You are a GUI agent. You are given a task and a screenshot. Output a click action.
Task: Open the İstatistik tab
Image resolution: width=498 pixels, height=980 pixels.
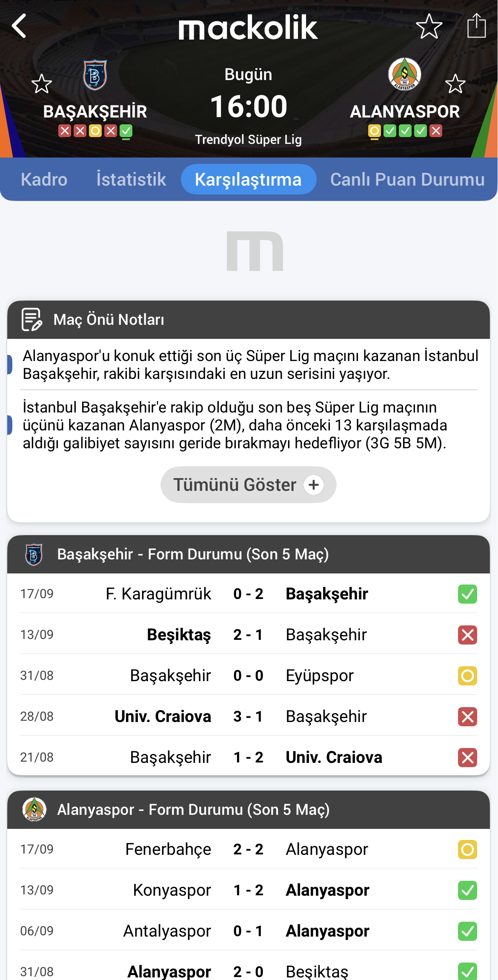tap(131, 179)
